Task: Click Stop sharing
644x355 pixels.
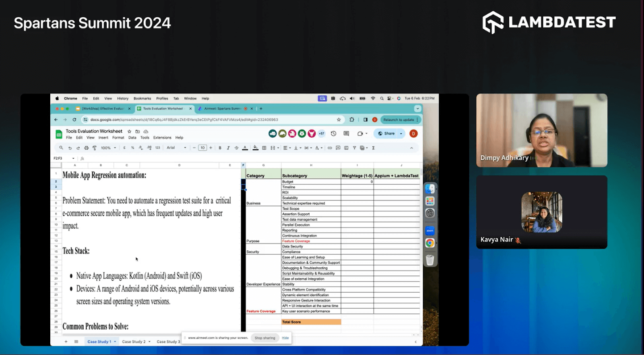Action: point(265,338)
